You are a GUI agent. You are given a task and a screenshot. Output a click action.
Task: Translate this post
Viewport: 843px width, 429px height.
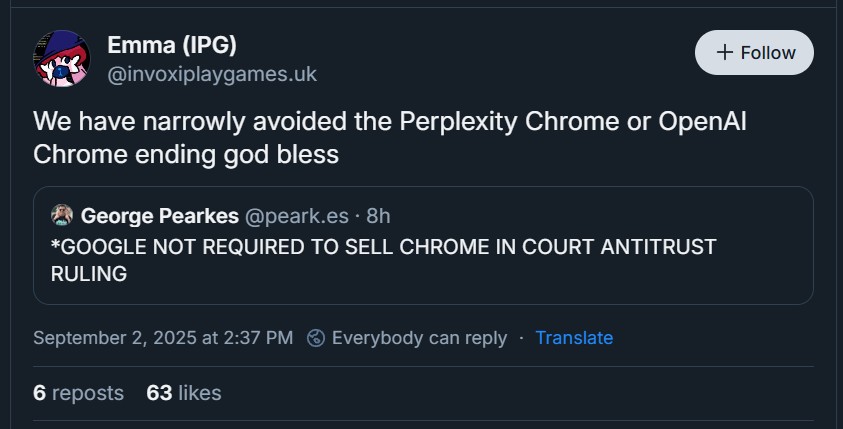click(574, 338)
